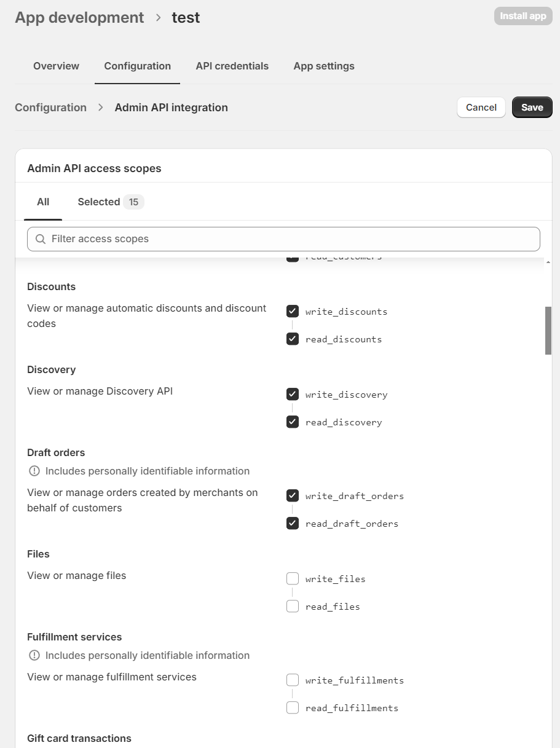Switch to the Overview tab
This screenshot has height=748, width=560.
click(x=56, y=66)
